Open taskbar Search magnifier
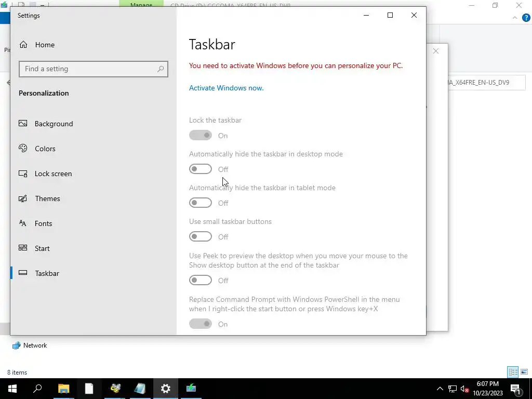The image size is (532, 399). [37, 389]
